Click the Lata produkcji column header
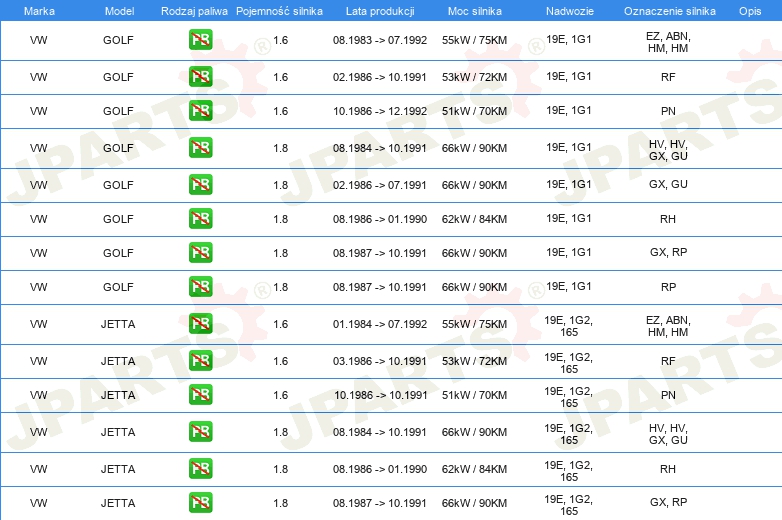Viewport: 782px width, 520px height. (380, 11)
